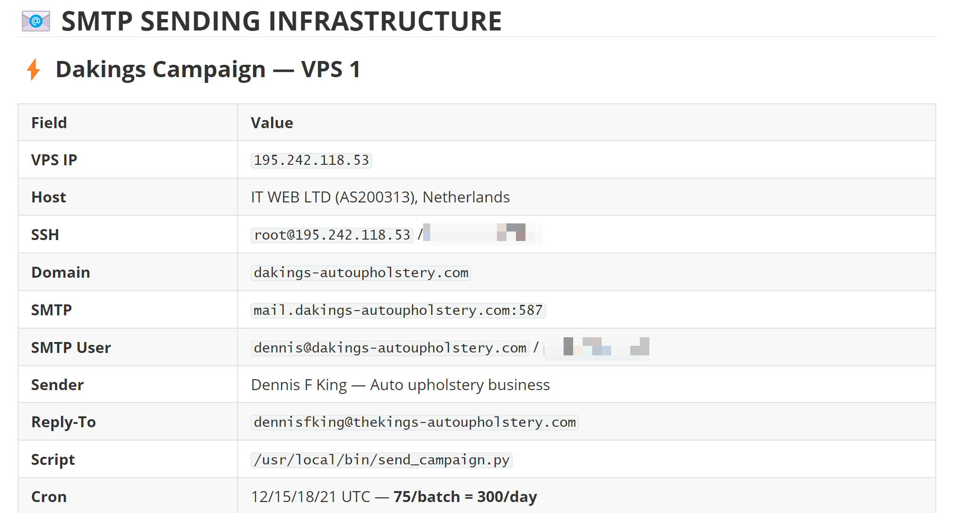Click the send_campaign.py script path
980x513 pixels.
(381, 460)
